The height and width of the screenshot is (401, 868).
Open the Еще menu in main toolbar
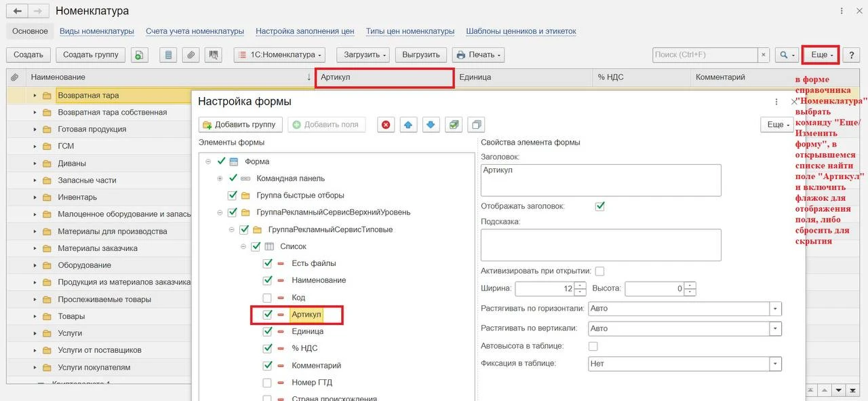821,55
